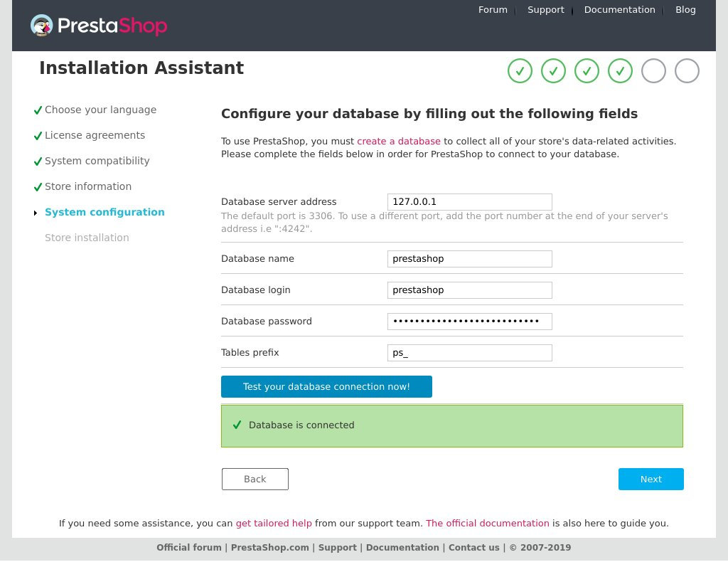
Task: Follow the get tailored help link
Action: click(274, 523)
